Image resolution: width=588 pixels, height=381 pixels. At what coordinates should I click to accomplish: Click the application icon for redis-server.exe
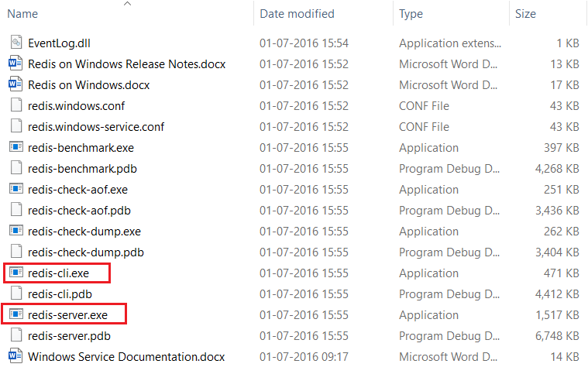[x=15, y=314]
